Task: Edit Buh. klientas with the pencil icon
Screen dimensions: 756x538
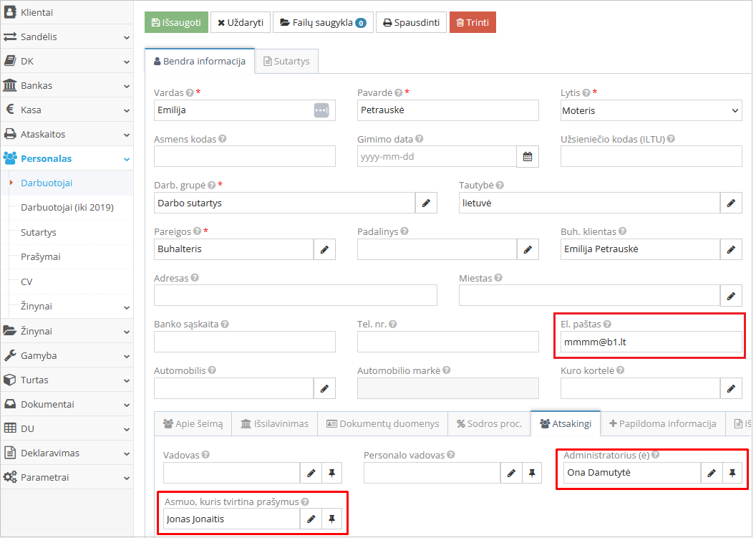Action: coord(731,249)
